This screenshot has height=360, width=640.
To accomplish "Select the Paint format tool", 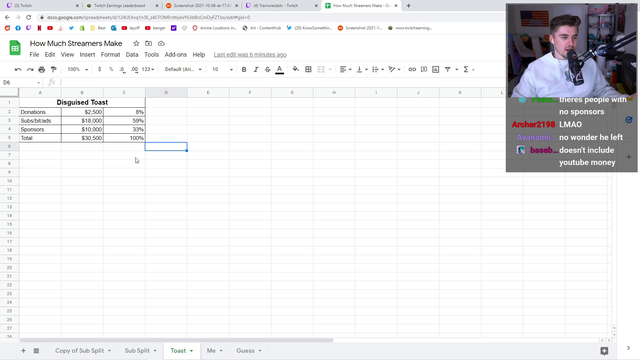I will click(x=53, y=69).
